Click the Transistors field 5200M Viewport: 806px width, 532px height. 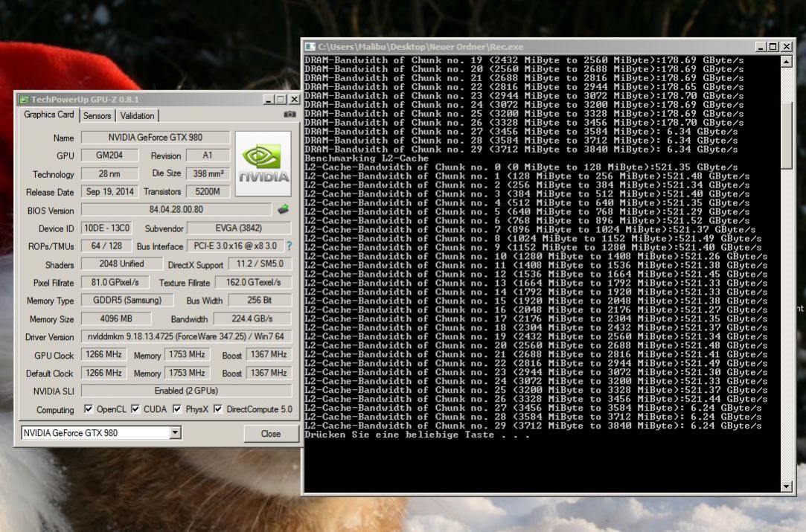point(208,192)
